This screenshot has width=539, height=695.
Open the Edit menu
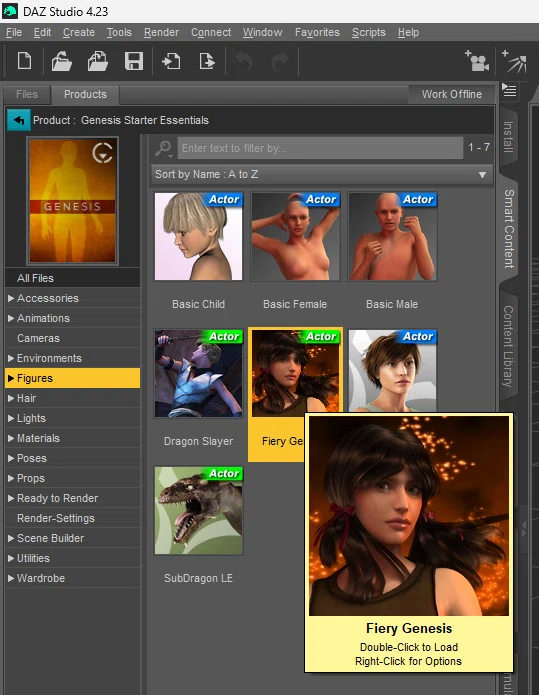[42, 32]
